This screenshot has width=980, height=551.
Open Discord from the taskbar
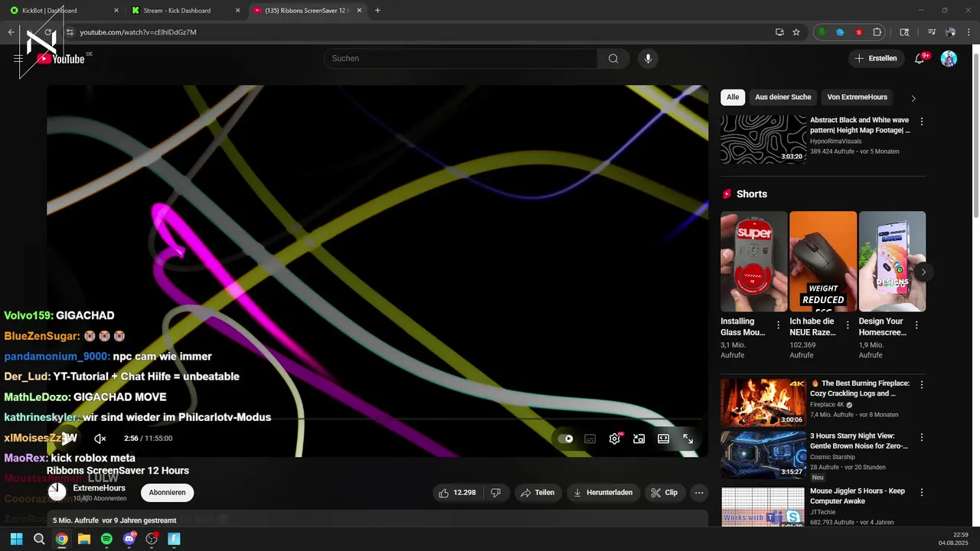(x=129, y=539)
